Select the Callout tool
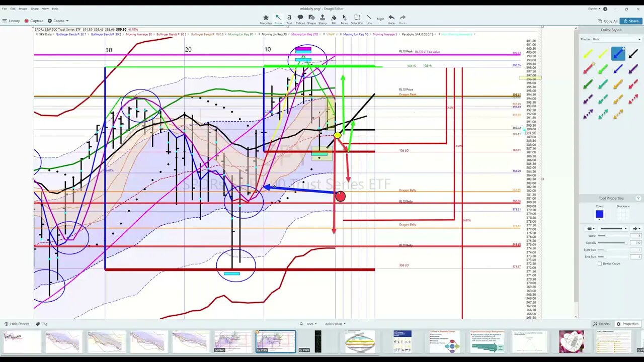 300,20
